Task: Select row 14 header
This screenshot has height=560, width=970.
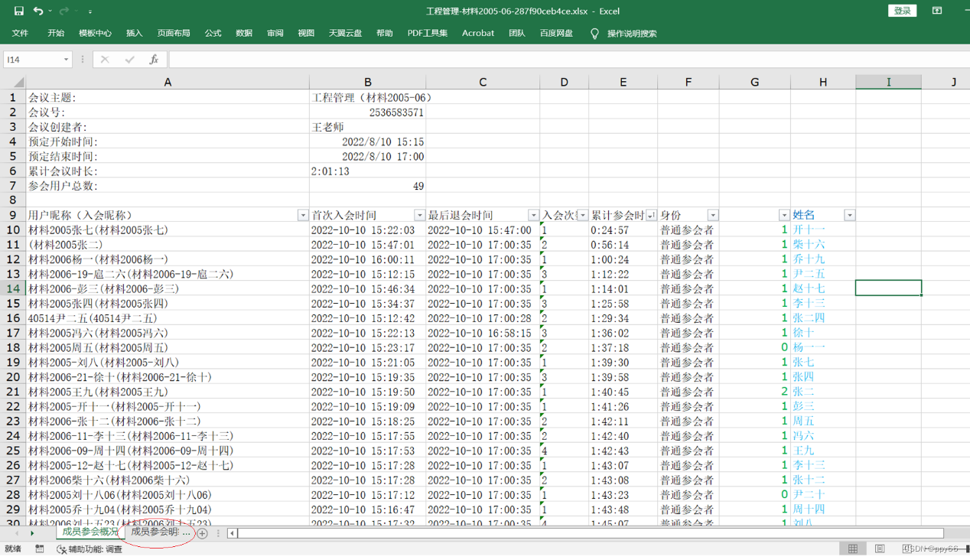Action: pos(13,288)
